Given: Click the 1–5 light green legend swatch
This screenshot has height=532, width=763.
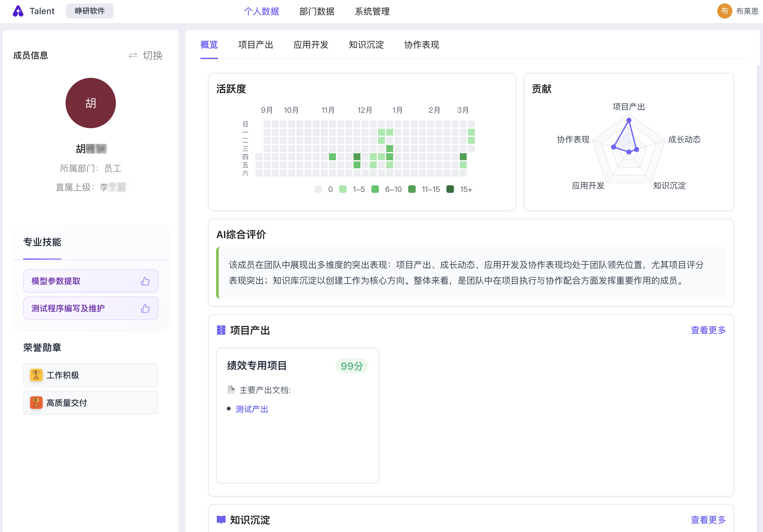Looking at the screenshot, I should click(x=343, y=189).
